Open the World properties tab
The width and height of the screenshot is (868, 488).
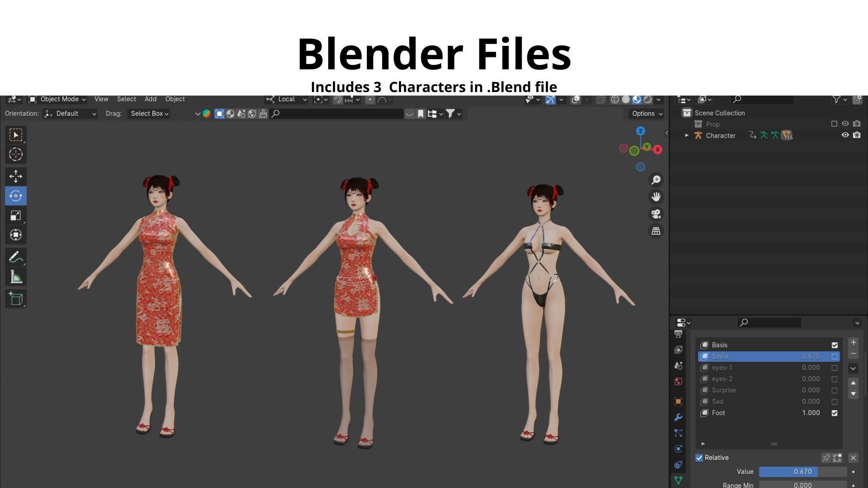[678, 381]
